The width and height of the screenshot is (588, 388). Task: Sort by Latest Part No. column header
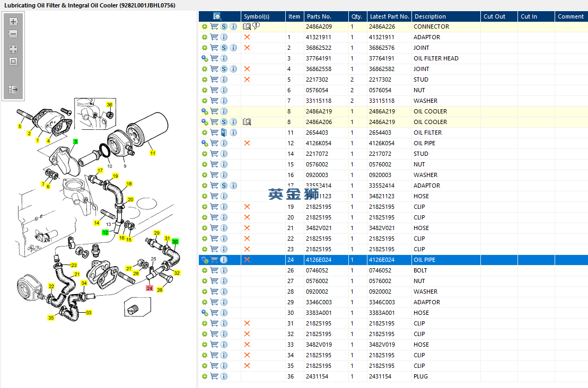pos(389,16)
